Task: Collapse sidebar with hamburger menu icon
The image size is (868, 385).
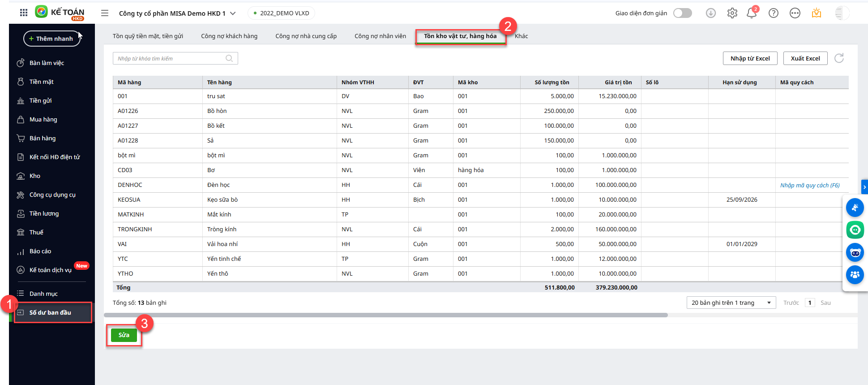Action: click(105, 13)
